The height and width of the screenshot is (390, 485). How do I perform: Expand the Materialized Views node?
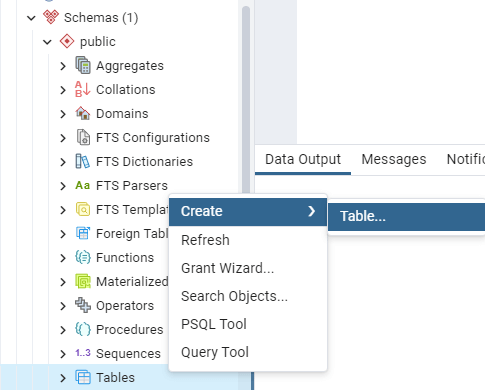pos(63,282)
